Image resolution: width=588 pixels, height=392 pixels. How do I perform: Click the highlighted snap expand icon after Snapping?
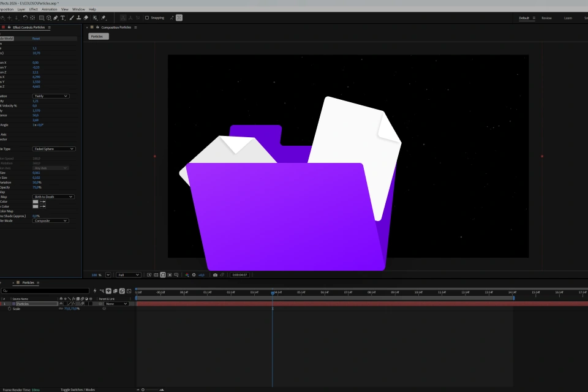(179, 18)
